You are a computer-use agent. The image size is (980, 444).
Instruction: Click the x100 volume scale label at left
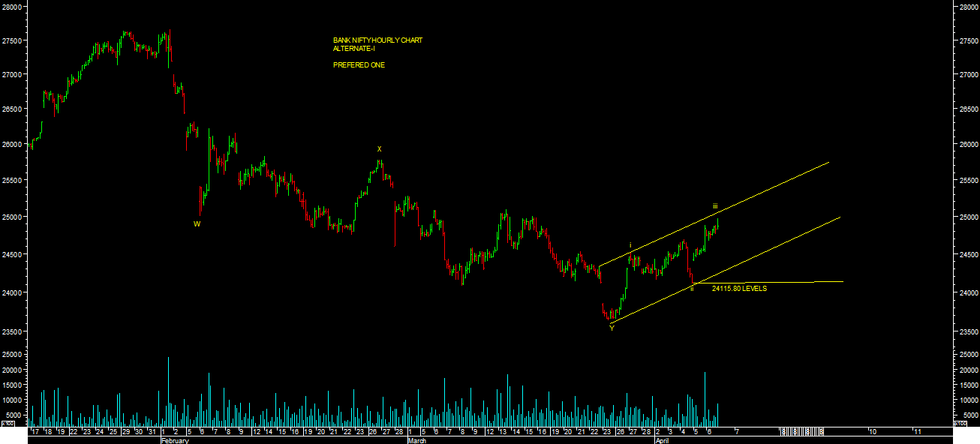[8, 424]
